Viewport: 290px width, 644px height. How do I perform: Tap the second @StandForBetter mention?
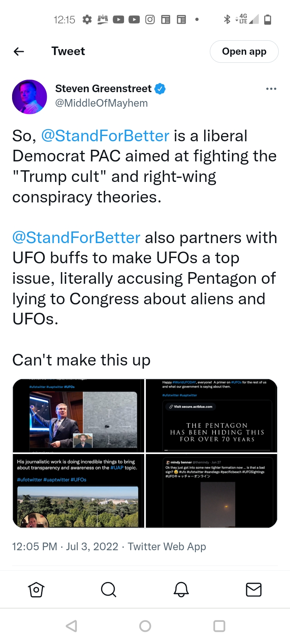77,238
